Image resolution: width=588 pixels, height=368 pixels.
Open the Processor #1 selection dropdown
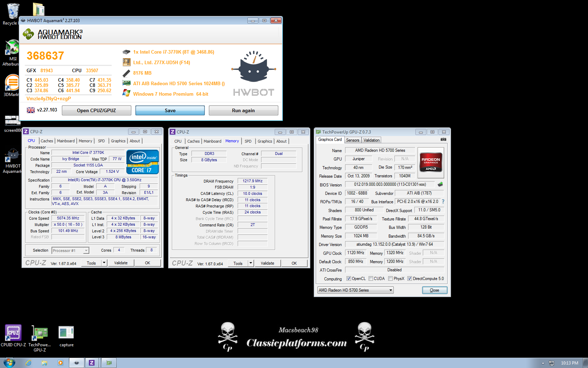tap(70, 251)
